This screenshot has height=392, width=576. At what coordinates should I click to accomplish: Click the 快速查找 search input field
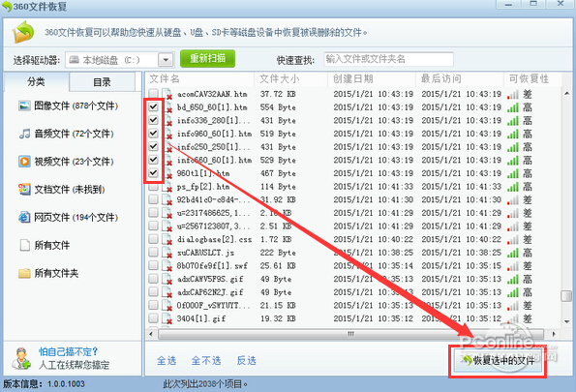click(388, 59)
